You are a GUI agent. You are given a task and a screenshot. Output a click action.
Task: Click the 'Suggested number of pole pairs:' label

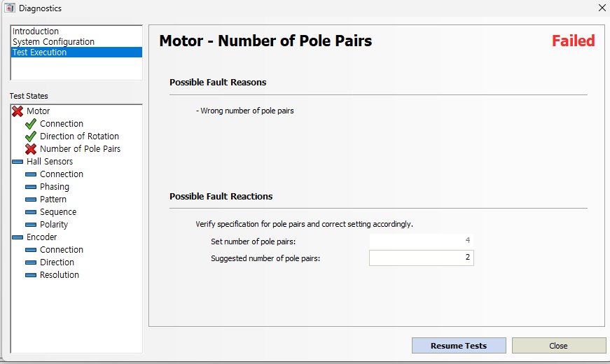265,258
